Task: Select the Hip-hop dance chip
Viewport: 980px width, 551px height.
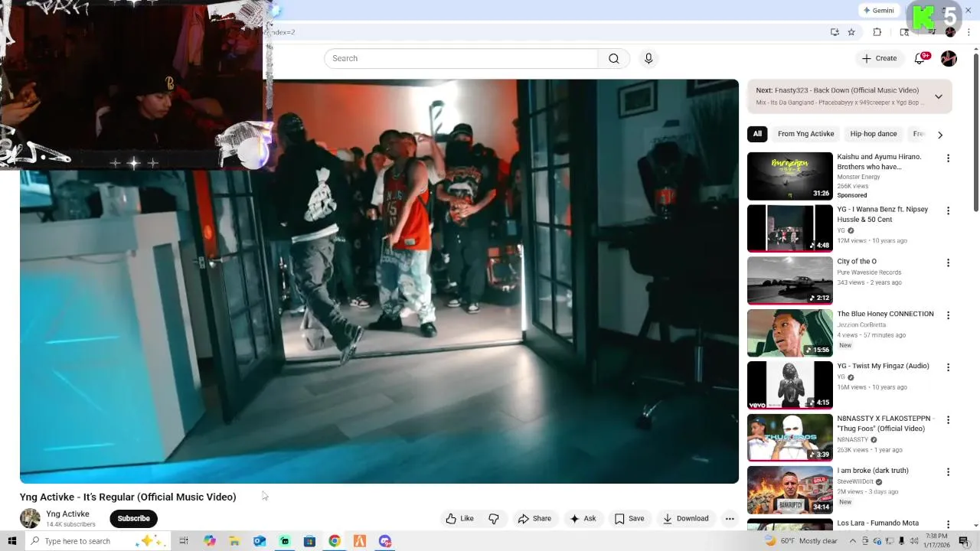Action: (x=874, y=134)
